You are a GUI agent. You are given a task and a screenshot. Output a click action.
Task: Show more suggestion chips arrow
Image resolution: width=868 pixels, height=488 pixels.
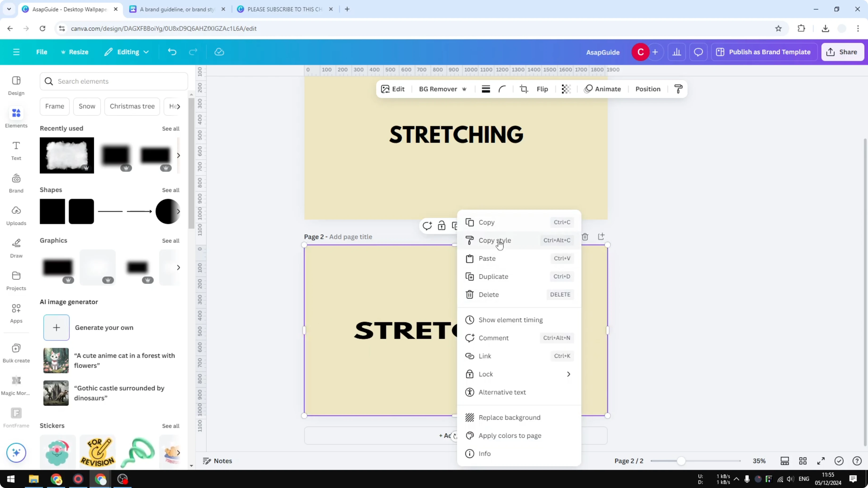178,106
